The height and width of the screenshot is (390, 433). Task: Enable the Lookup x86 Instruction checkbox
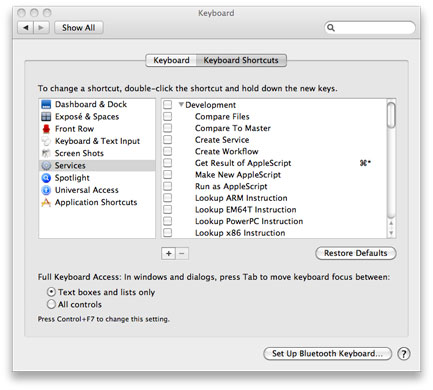(x=168, y=233)
